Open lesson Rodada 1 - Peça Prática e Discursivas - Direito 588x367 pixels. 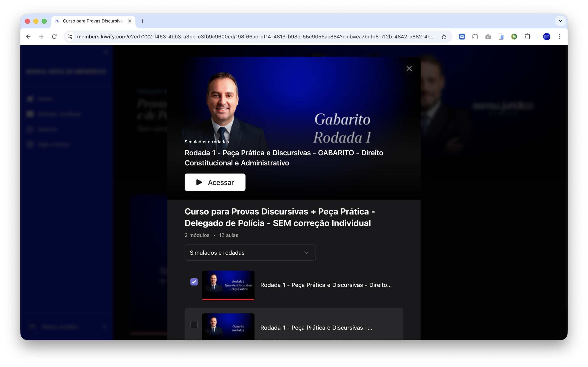tap(326, 285)
